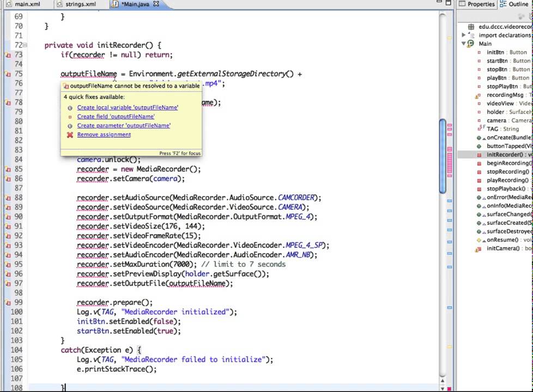Collapse the Main class tree node
533x392 pixels.
coord(463,44)
